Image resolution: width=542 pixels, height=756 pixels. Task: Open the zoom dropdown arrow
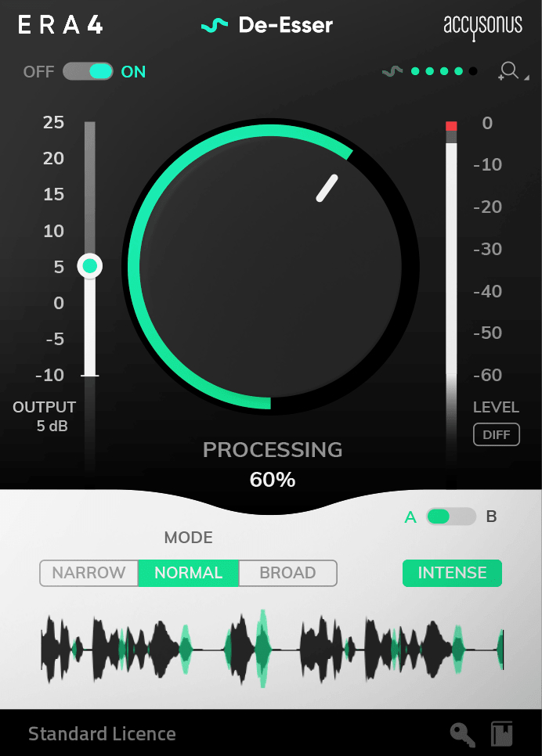coord(526,77)
